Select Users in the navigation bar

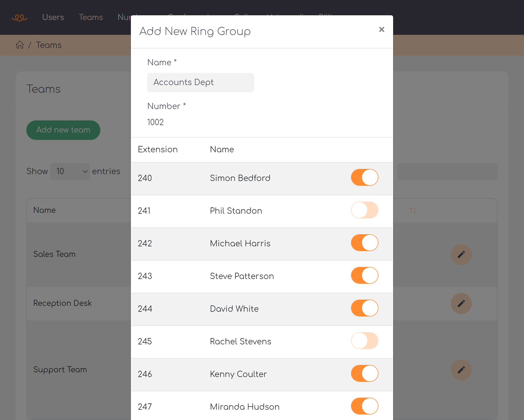[x=53, y=17]
